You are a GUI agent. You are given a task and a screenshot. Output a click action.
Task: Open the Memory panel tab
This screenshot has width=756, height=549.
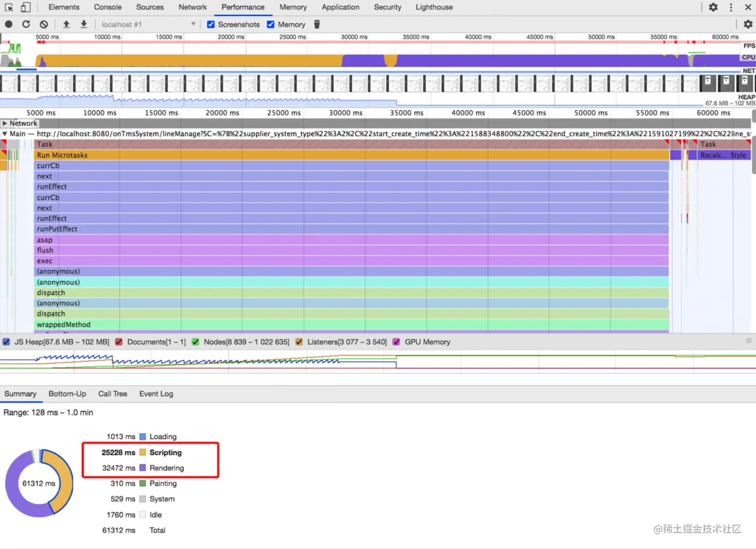click(x=293, y=7)
